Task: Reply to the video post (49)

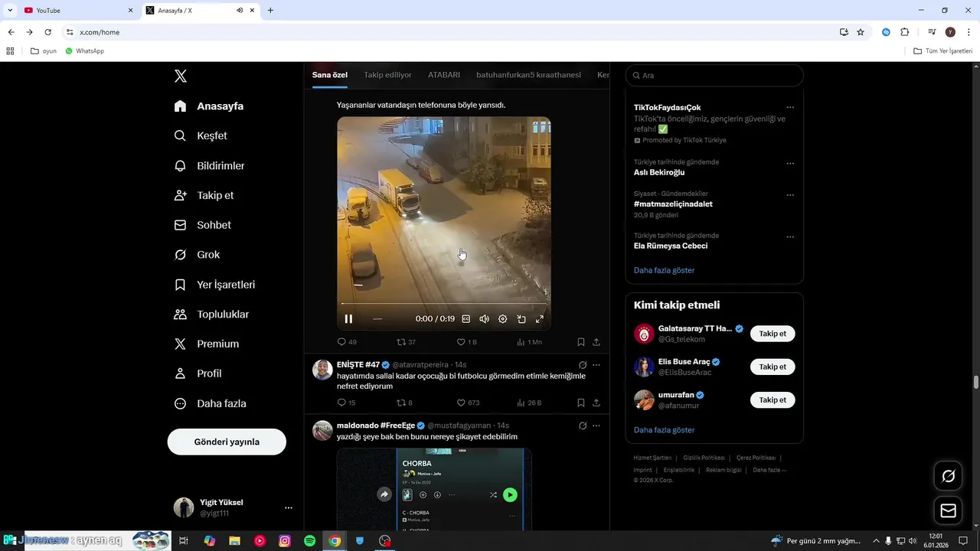Action: pyautogui.click(x=347, y=342)
